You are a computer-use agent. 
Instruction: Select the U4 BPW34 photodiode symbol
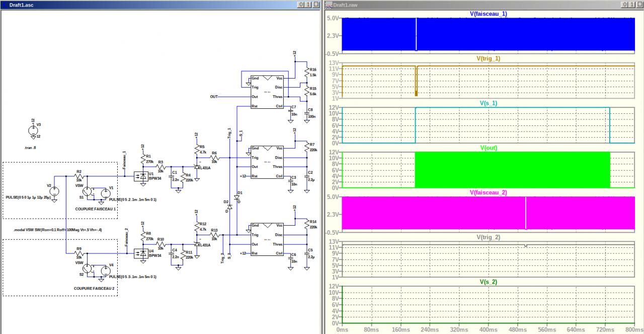click(x=140, y=253)
